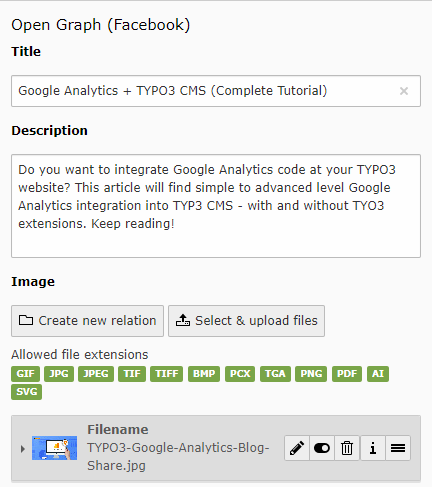Click the JPEG extension badge
The width and height of the screenshot is (432, 487).
tap(96, 374)
